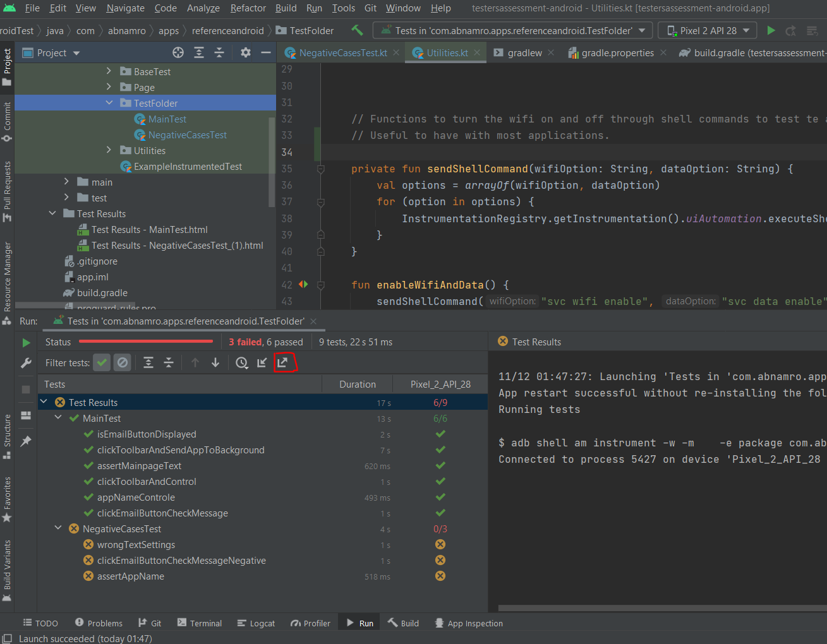Expand the Page folder
This screenshot has width=827, height=644.
point(109,87)
